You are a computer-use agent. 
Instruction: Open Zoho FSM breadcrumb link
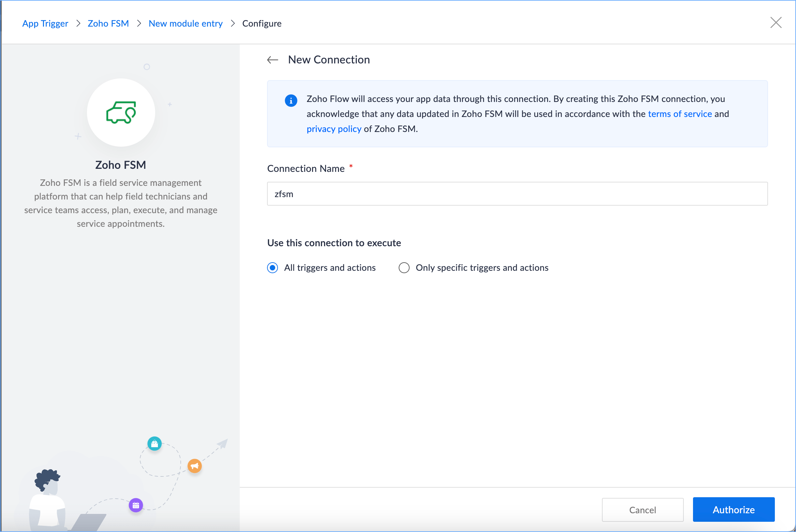[x=108, y=24]
